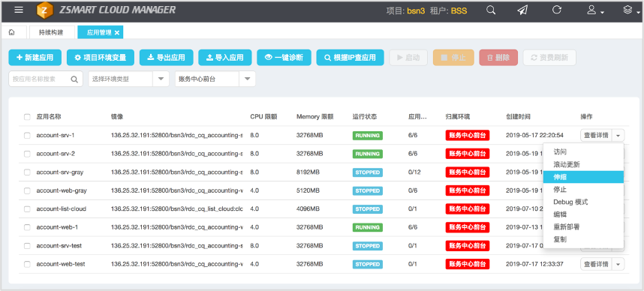Click the 0/12 instance count
Viewport: 644px width, 291px height.
[415, 172]
